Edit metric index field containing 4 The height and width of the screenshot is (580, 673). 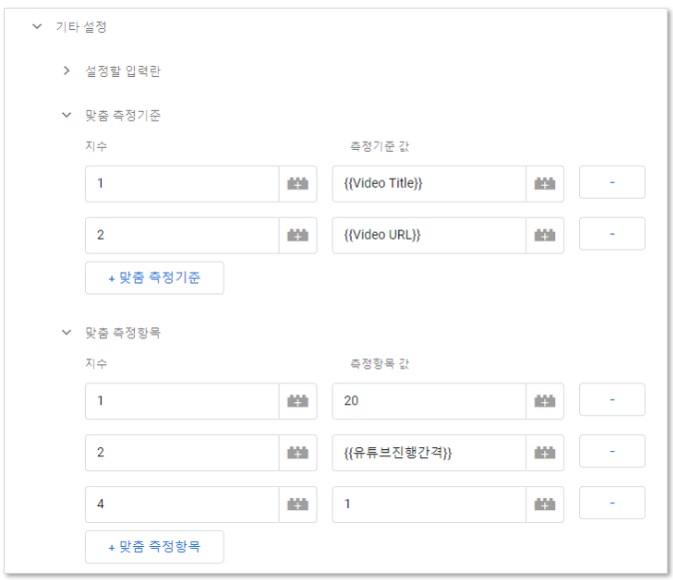tap(182, 504)
